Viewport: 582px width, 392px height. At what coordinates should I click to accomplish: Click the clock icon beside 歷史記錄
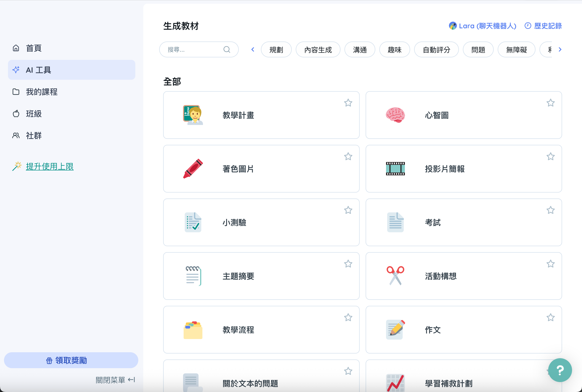[528, 26]
